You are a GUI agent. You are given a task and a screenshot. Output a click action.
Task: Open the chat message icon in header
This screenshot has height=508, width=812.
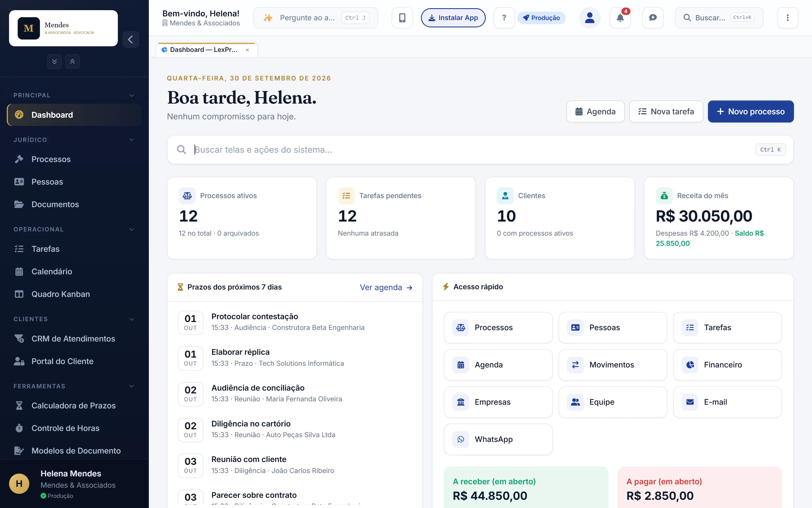pyautogui.click(x=653, y=18)
